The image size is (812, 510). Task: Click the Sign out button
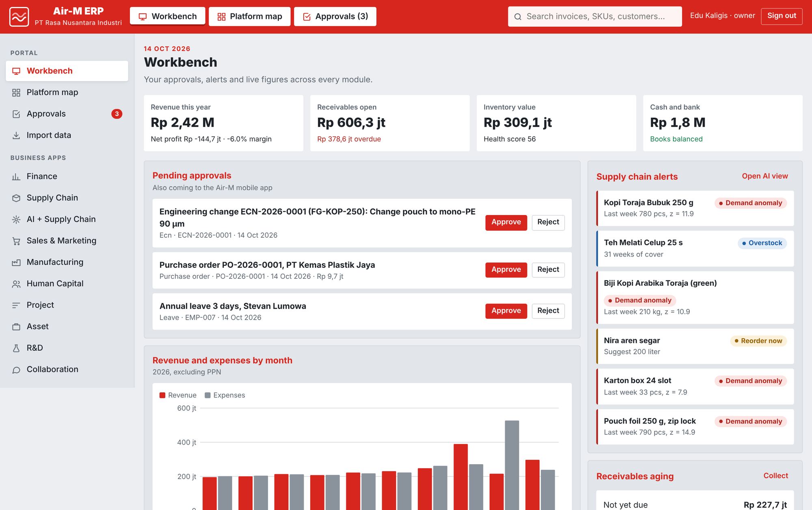(782, 16)
